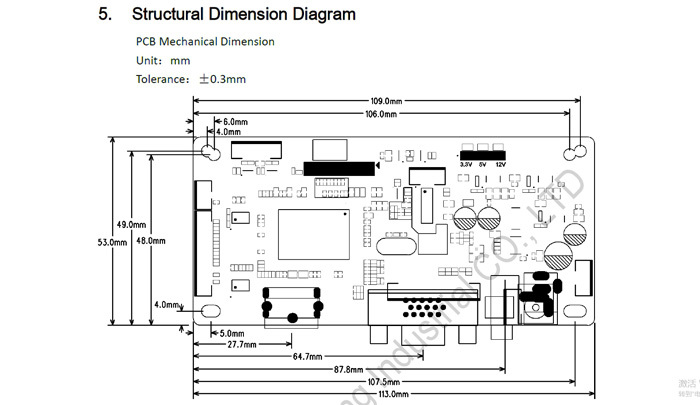Click the 5.0mm dimension label
Viewport: 700px width, 405px height.
(x=232, y=334)
